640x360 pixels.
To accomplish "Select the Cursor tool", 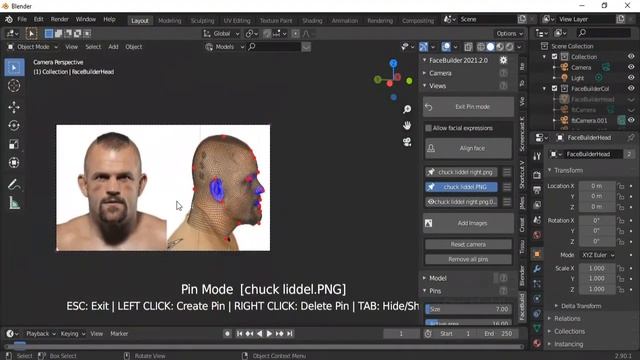I will 14,86.
